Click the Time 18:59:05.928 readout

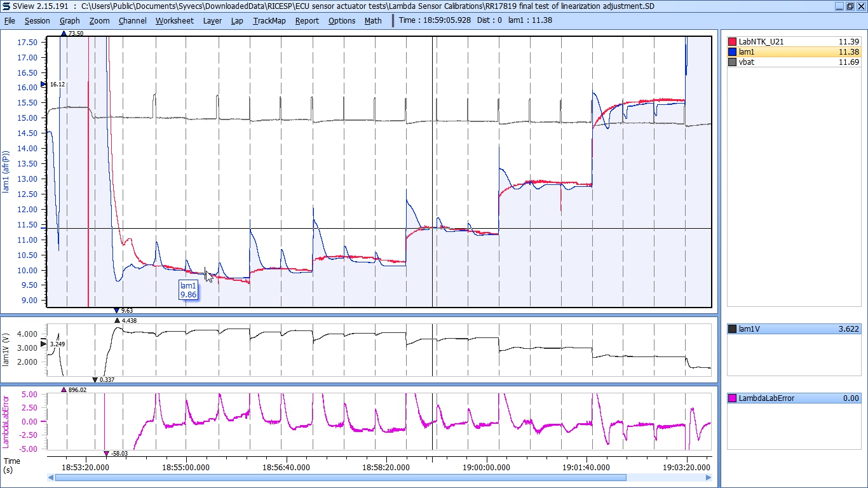[x=435, y=20]
